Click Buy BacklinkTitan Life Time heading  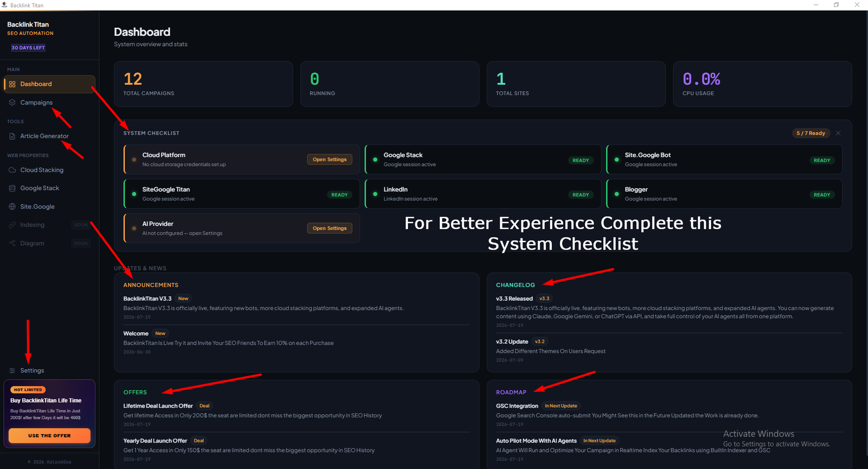coord(46,401)
